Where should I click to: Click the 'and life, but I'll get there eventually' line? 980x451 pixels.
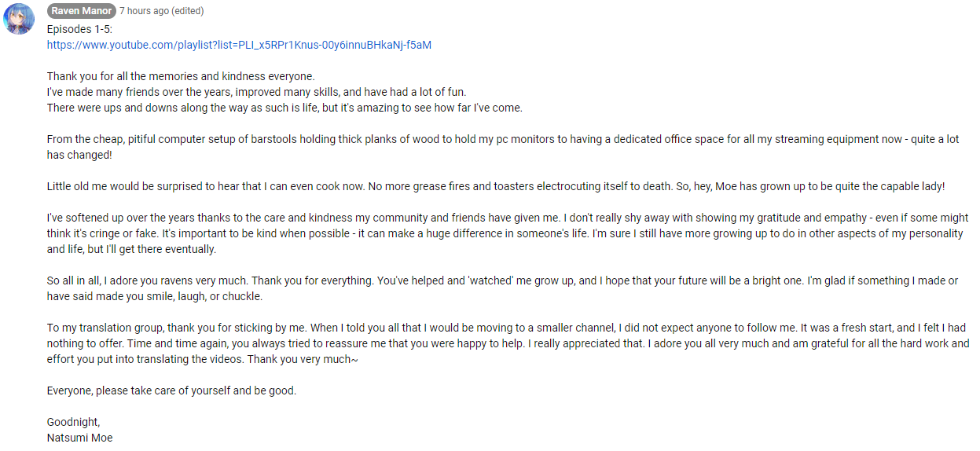tap(131, 249)
